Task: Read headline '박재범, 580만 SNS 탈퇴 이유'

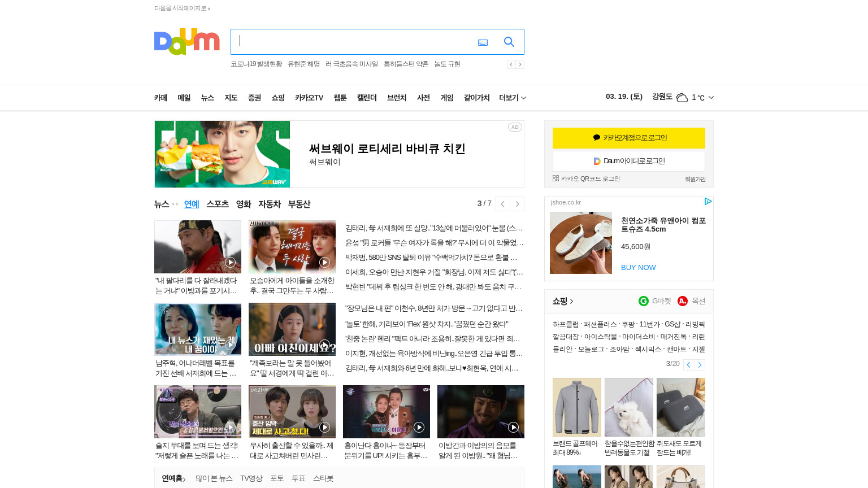Action: [431, 258]
